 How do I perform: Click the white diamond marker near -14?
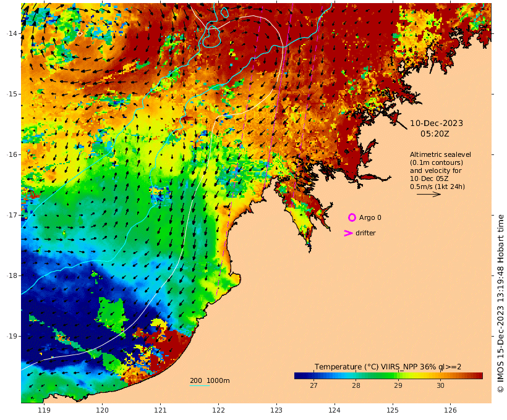(x=80, y=34)
